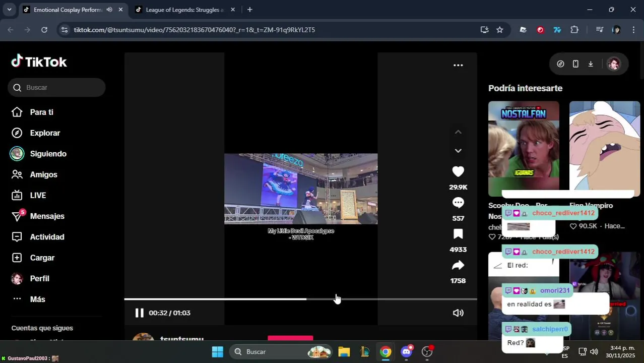Open the Actividad notifications
The width and height of the screenshot is (644, 363).
pos(47,237)
